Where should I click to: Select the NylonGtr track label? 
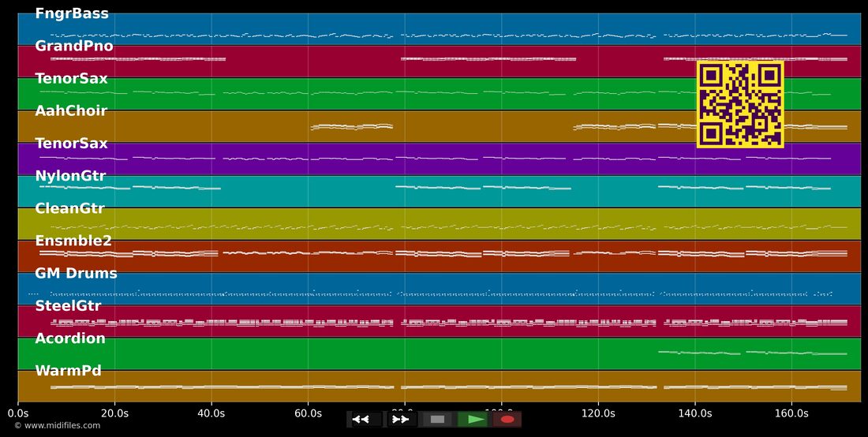[70, 177]
